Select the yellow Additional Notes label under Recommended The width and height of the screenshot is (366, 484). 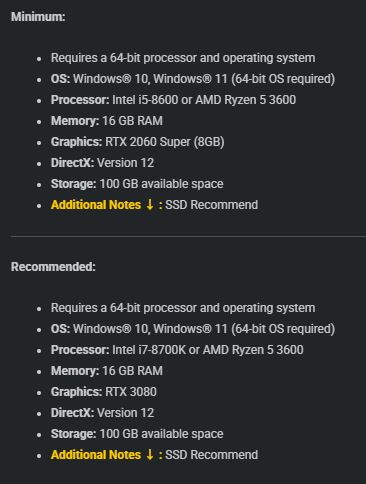point(96,455)
